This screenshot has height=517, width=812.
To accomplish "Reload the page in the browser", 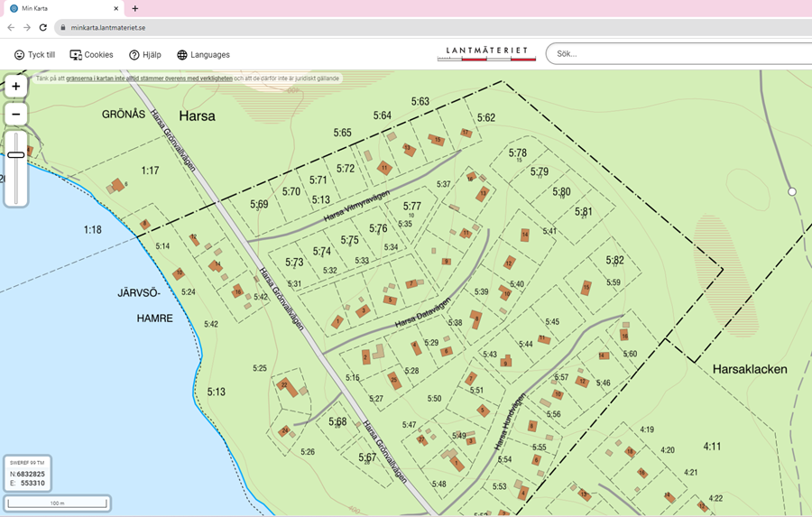I will click(x=42, y=28).
